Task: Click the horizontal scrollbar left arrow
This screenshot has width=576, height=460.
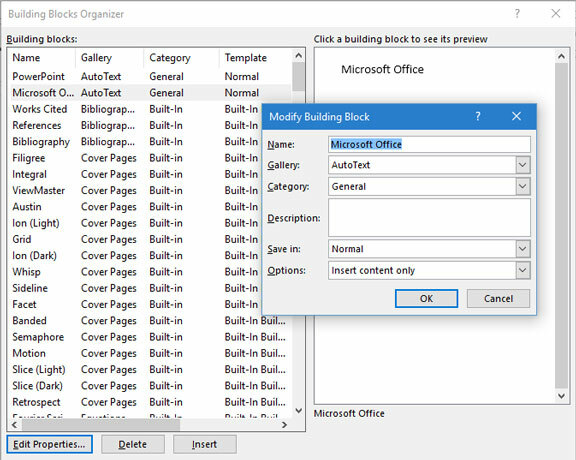Action: (14, 425)
